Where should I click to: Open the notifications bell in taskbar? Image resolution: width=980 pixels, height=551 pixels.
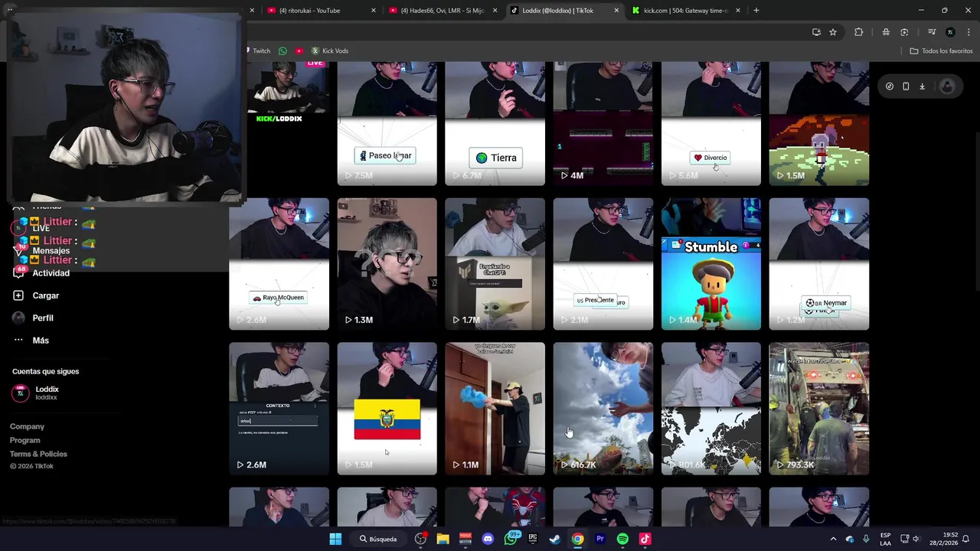[x=966, y=539]
